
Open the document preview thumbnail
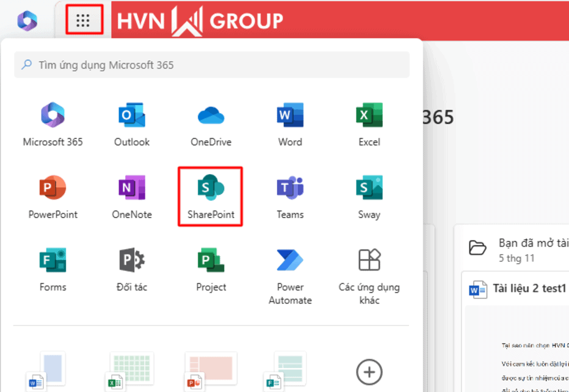(x=517, y=349)
